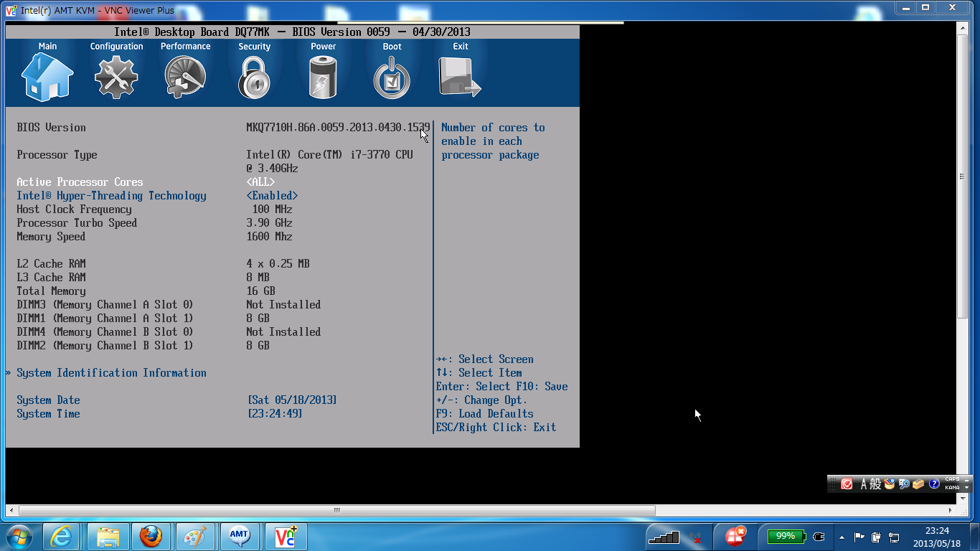Switch to the Power tab label
Viewport: 980px width, 551px height.
point(323,47)
